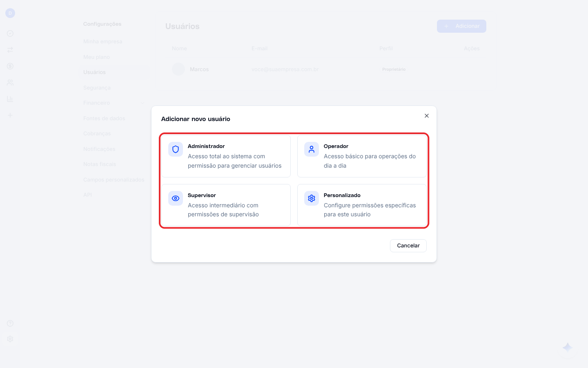Open the settings gear in the sidebar
This screenshot has height=368, width=588.
(x=10, y=339)
